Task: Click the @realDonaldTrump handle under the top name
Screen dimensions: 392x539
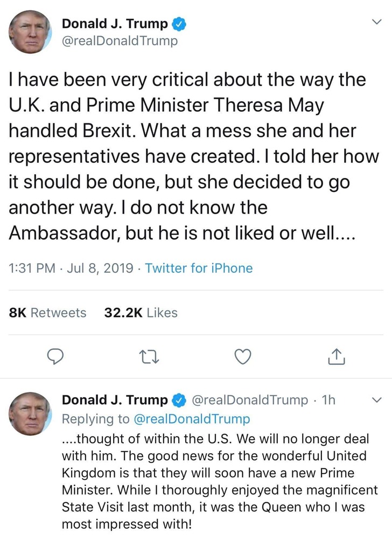Action: (x=120, y=41)
